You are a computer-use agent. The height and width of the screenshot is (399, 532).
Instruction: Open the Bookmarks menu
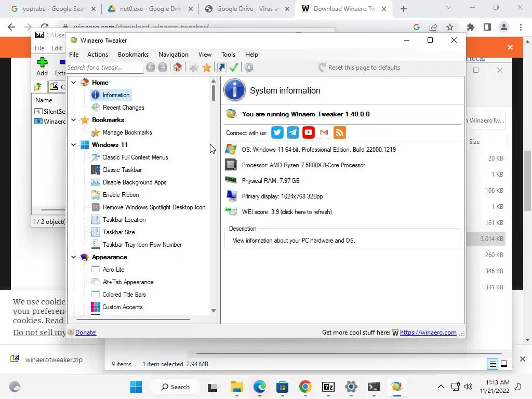pos(133,55)
